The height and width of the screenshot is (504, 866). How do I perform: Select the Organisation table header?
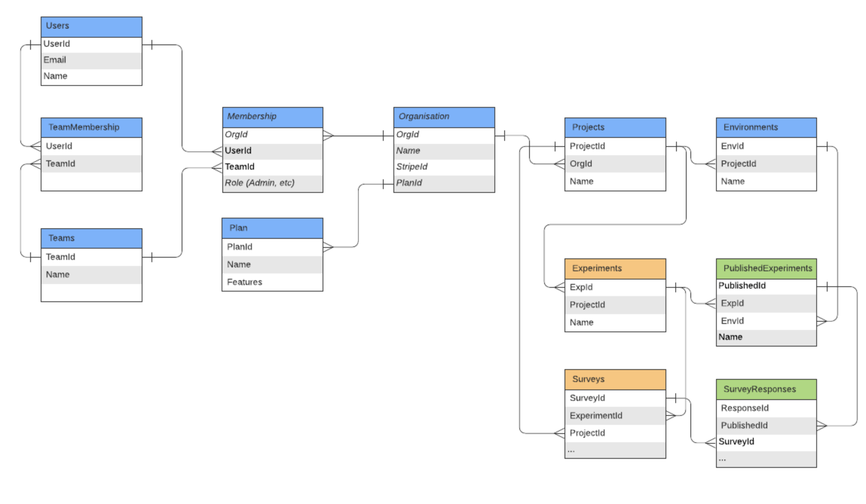click(x=444, y=117)
